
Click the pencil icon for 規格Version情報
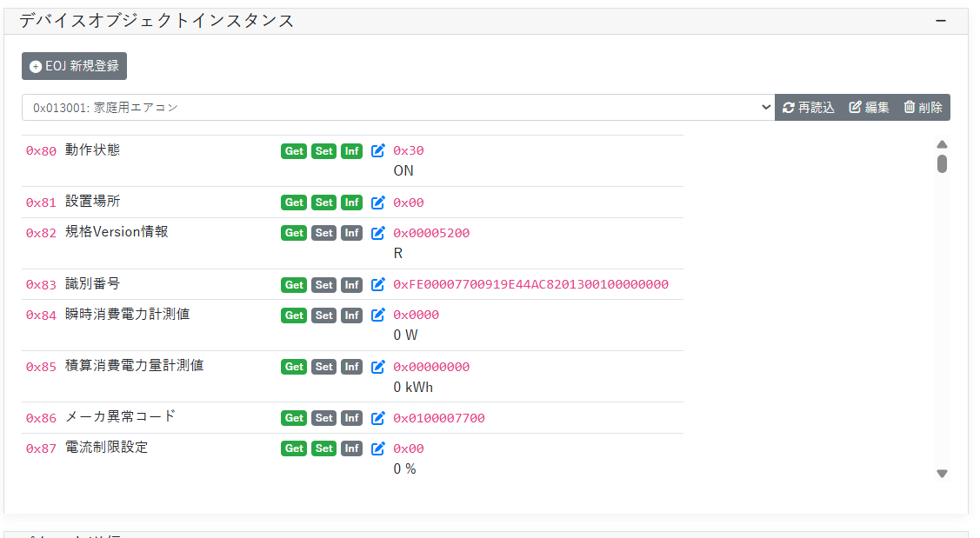click(x=377, y=232)
